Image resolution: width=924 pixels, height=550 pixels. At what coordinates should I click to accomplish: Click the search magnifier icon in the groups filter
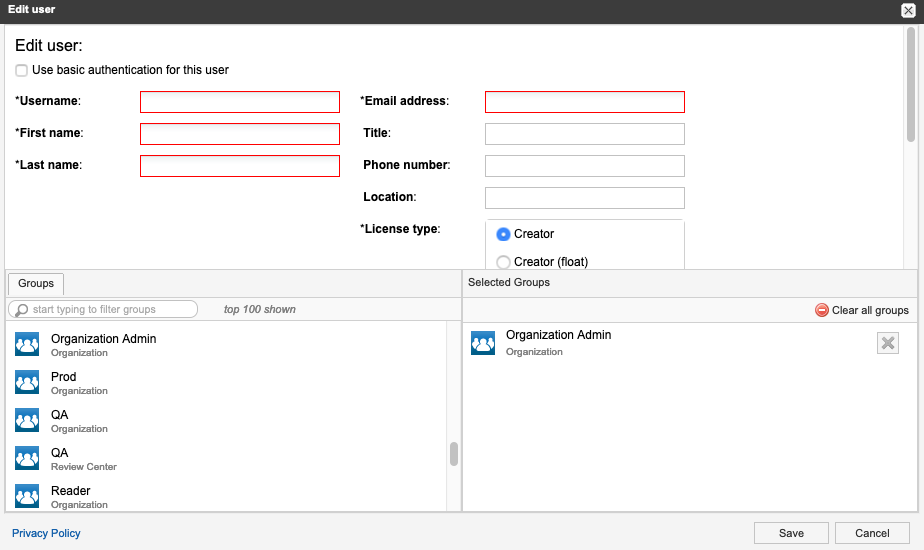click(21, 310)
